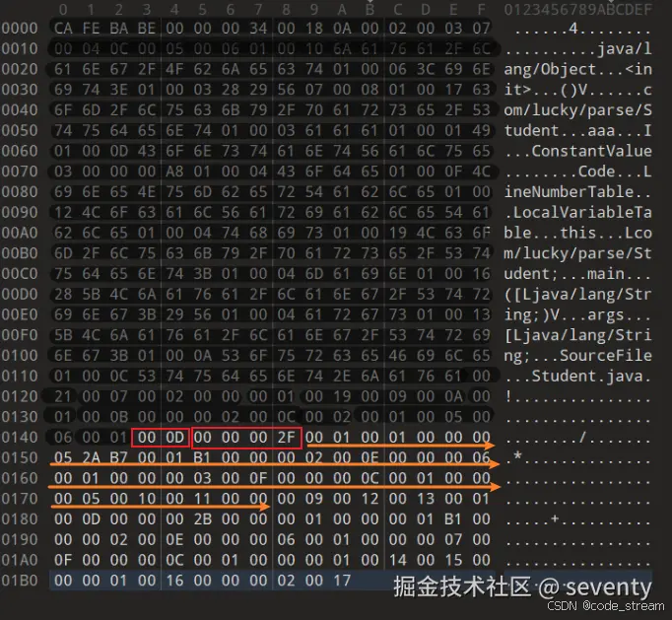Click decoded text ending 'java/l' in row 0010
The image size is (672, 620).
coord(578,49)
